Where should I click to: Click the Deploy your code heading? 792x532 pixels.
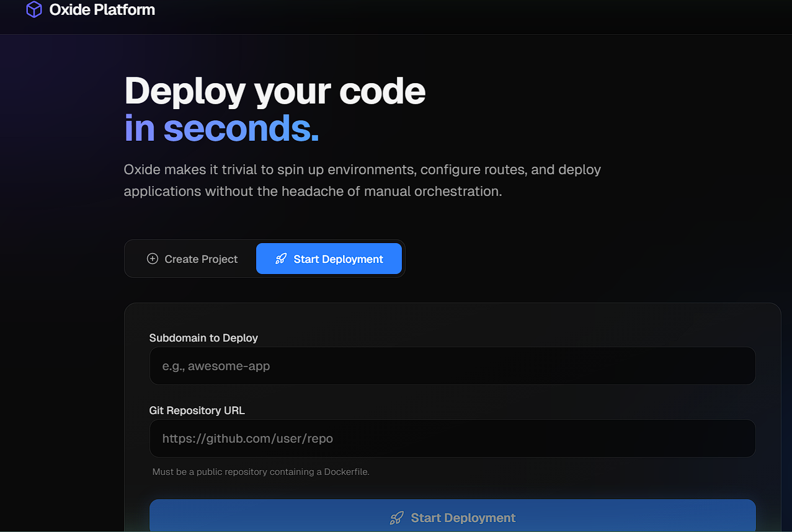tap(275, 91)
